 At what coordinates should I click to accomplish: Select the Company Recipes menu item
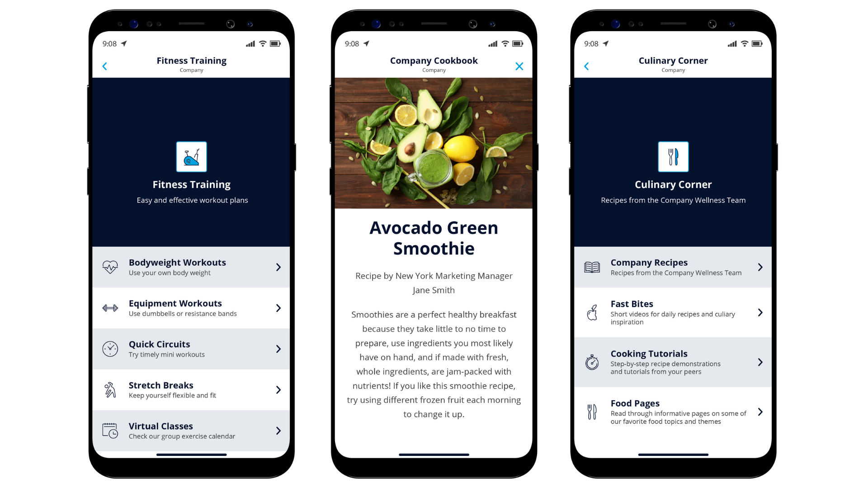[673, 267]
